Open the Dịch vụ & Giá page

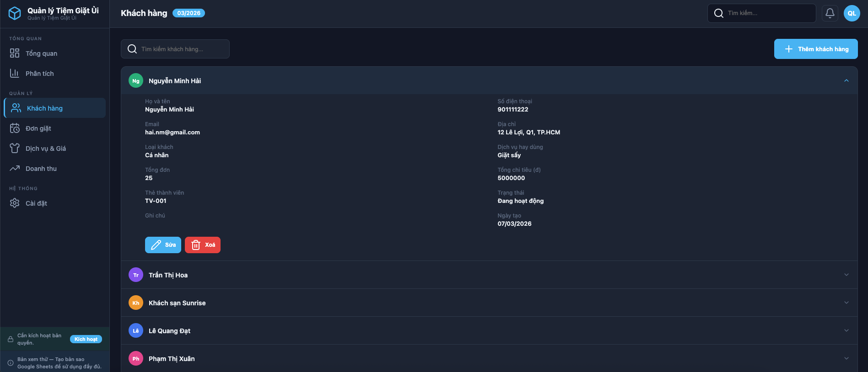(46, 149)
